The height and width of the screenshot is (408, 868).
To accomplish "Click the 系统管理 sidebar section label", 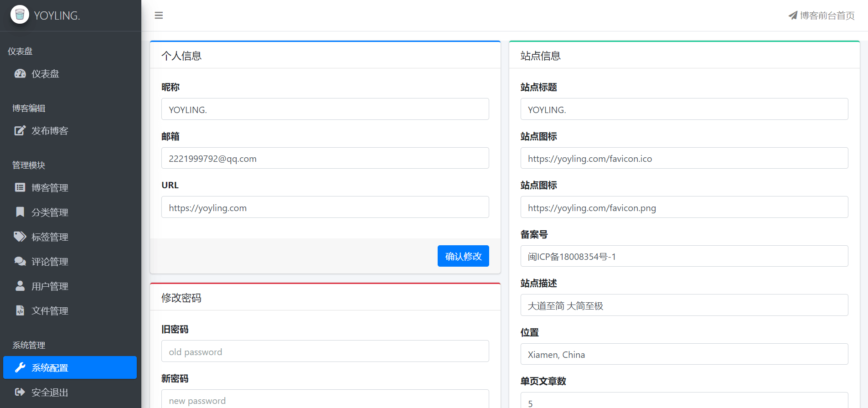I will (x=29, y=345).
